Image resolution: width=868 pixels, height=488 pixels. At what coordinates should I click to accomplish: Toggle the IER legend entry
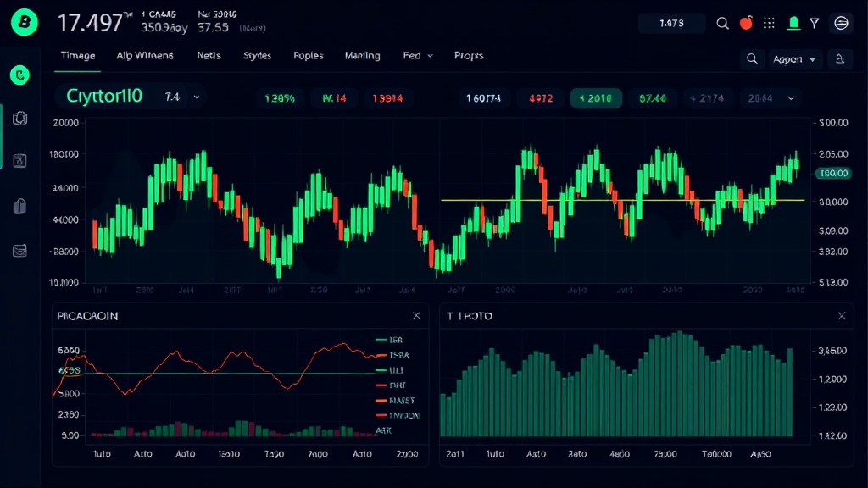click(x=389, y=340)
